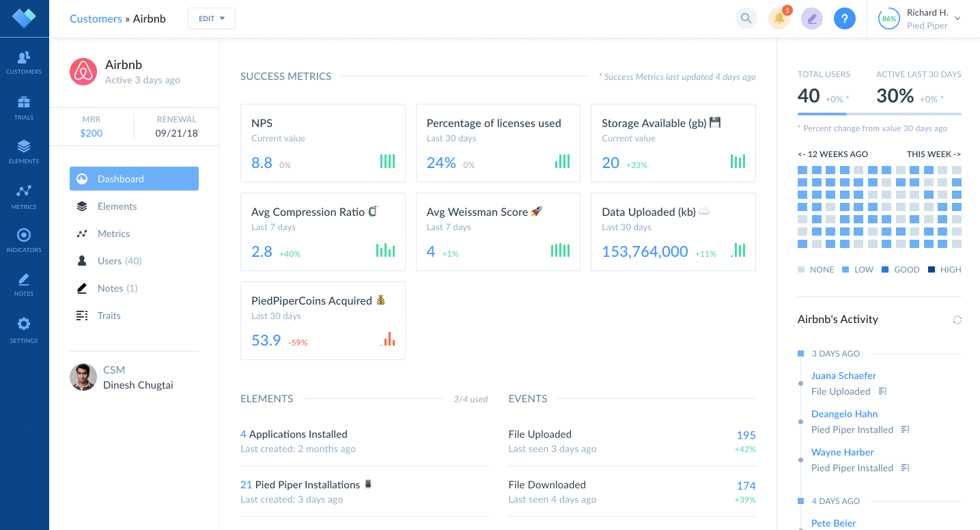This screenshot has height=530, width=980.
Task: Open the notifications bell
Action: click(779, 18)
